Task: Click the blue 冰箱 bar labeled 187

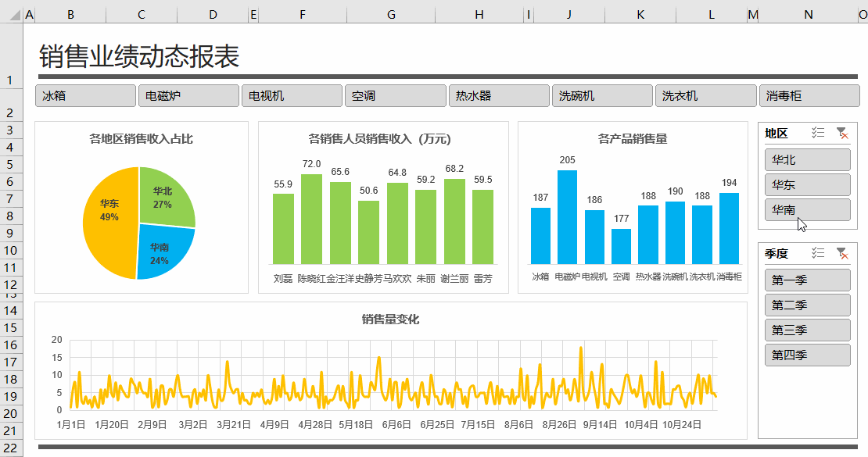Action: pyautogui.click(x=540, y=236)
